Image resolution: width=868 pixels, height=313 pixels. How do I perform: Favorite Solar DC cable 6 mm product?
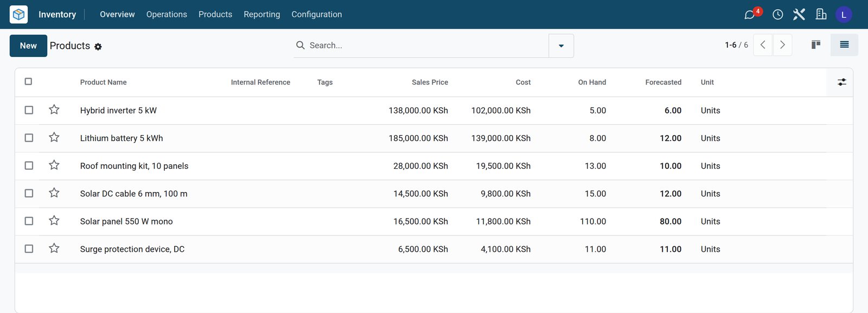point(54,193)
